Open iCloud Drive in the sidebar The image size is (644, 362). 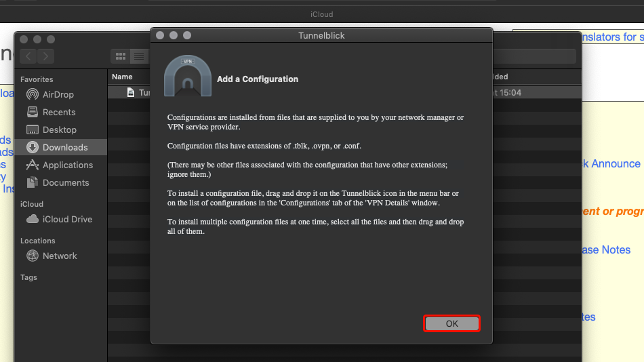click(67, 219)
